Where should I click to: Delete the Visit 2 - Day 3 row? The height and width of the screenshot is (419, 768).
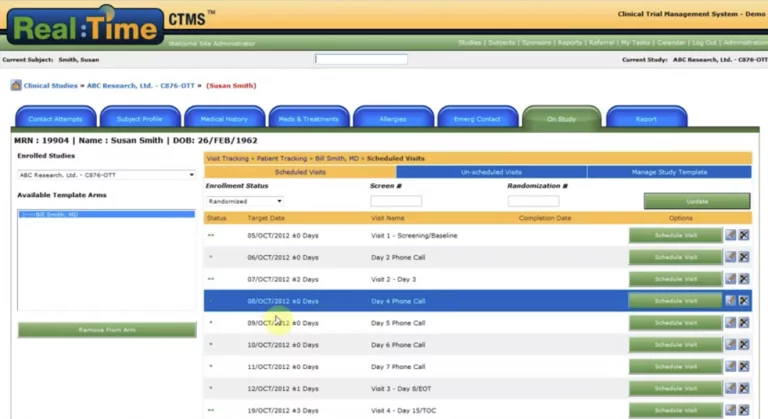click(x=744, y=279)
